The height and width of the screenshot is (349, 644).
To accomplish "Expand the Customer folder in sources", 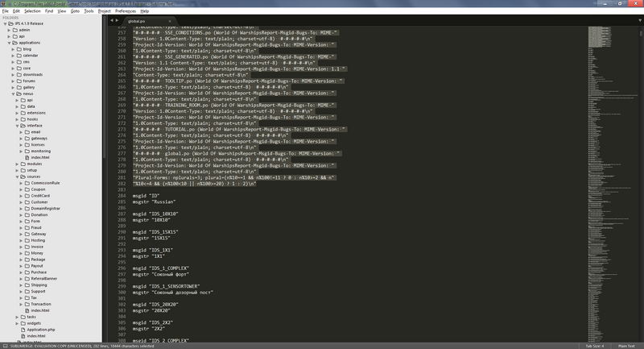I will (x=22, y=202).
